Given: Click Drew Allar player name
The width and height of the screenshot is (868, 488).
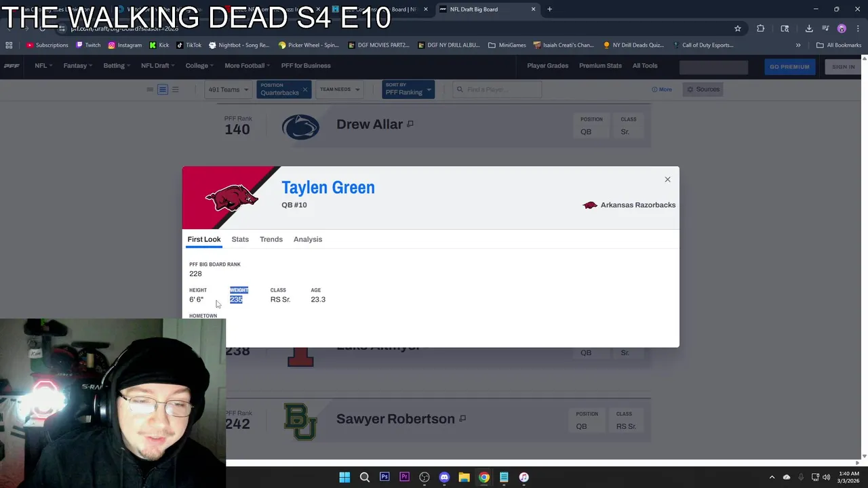Looking at the screenshot, I should [x=370, y=124].
